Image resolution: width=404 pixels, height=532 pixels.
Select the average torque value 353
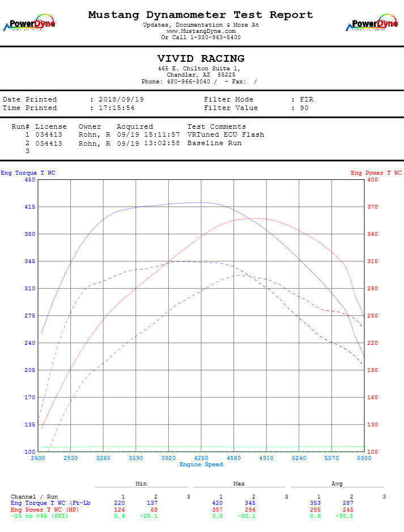coord(315,503)
